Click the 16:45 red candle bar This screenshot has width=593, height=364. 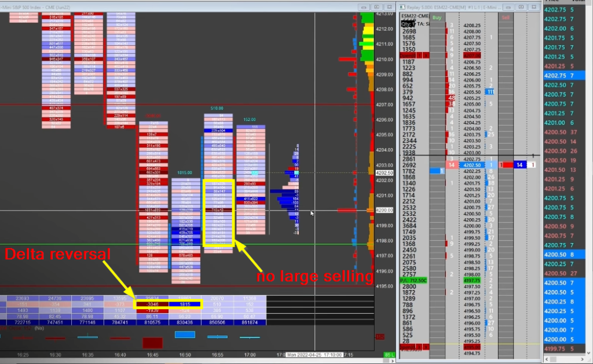coord(152,342)
